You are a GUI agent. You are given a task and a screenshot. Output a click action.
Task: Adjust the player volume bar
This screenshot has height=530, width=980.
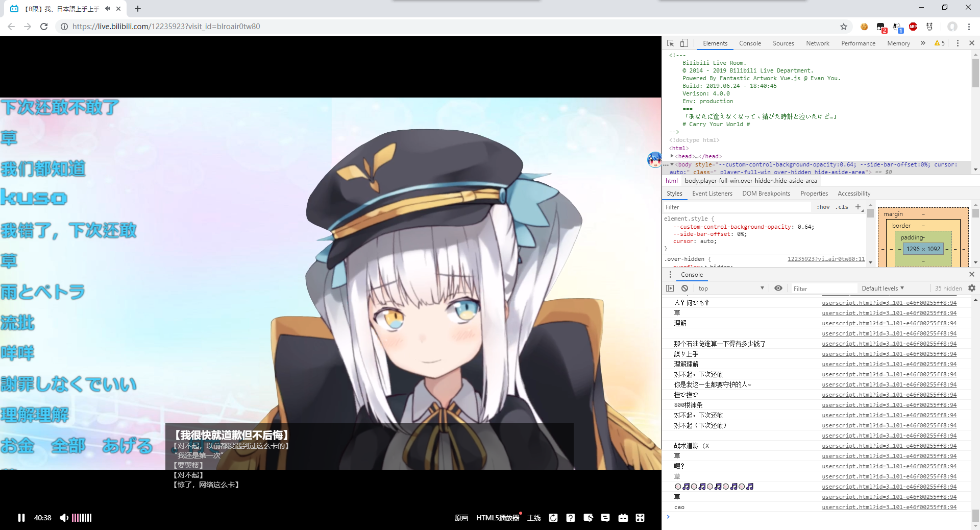pos(82,518)
